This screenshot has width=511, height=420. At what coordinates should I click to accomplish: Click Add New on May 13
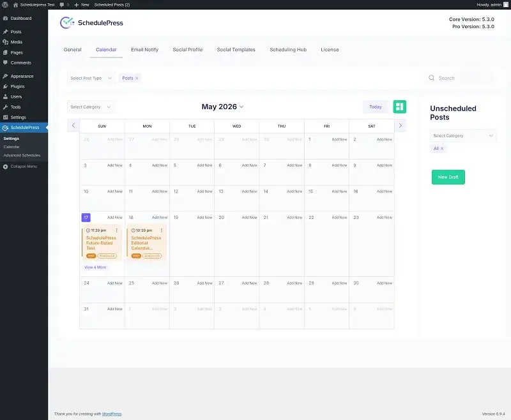pyautogui.click(x=249, y=191)
